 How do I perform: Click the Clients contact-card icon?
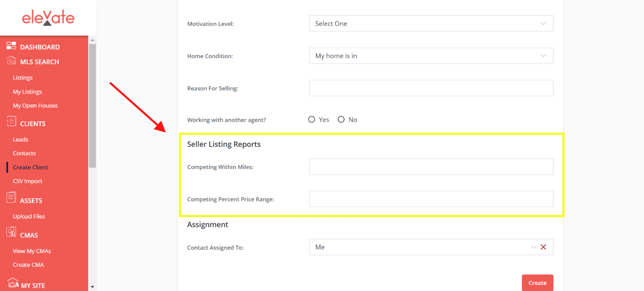pyautogui.click(x=11, y=121)
